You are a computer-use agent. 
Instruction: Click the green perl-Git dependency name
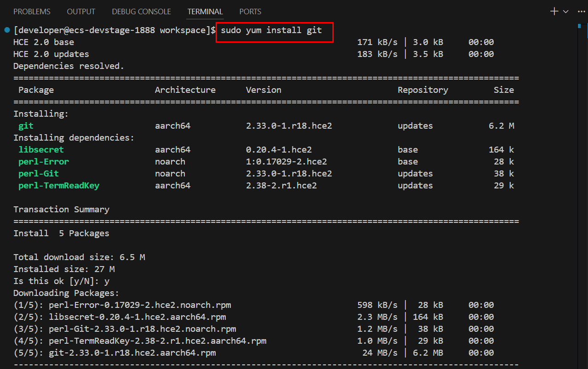pos(39,174)
